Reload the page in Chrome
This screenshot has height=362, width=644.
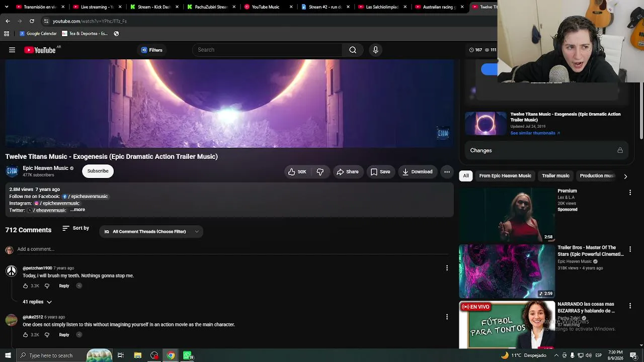(x=32, y=21)
